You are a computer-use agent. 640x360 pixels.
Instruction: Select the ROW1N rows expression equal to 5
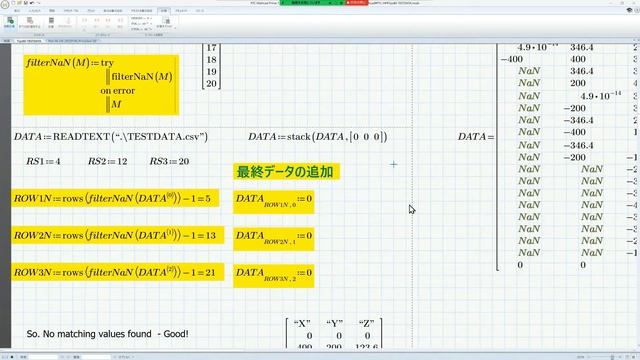pos(115,198)
